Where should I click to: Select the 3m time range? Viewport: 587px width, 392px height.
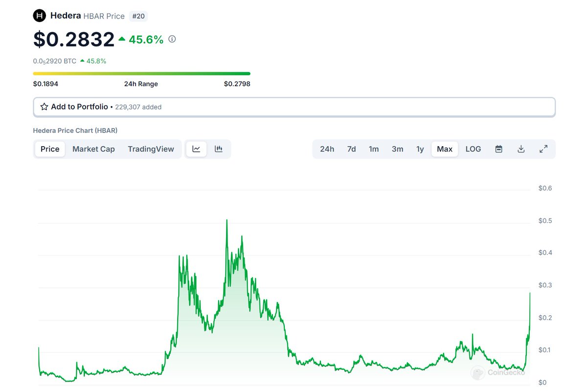click(397, 149)
